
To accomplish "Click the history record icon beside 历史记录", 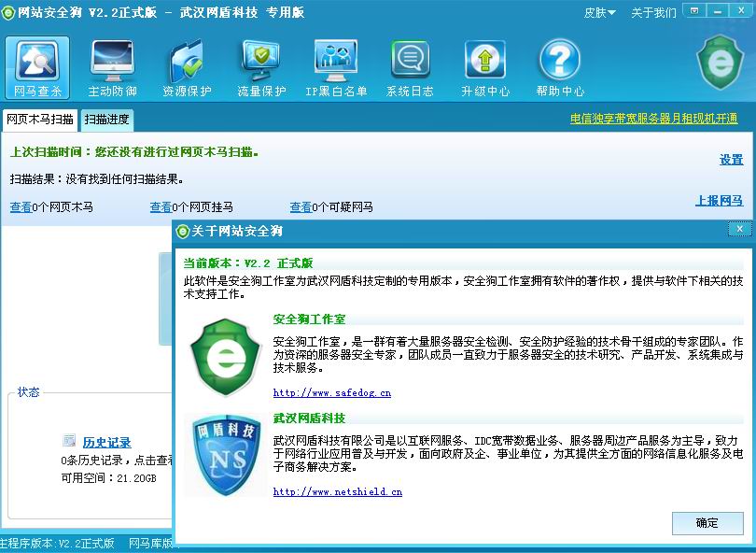I will [69, 440].
